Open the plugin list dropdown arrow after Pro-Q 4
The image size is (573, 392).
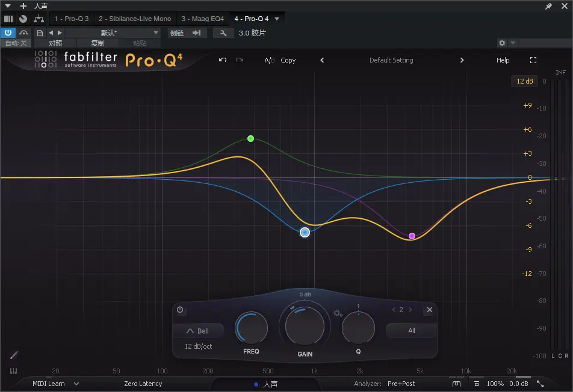pyautogui.click(x=277, y=19)
